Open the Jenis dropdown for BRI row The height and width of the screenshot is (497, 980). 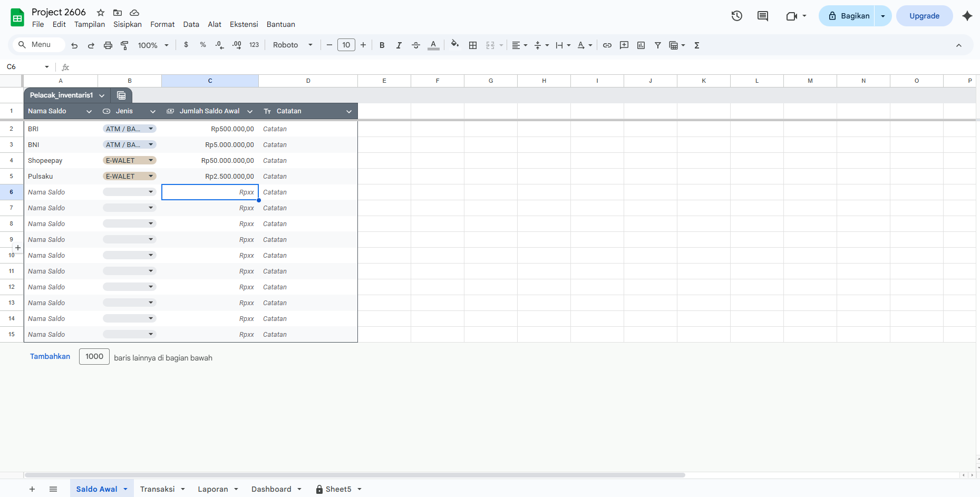tap(151, 129)
